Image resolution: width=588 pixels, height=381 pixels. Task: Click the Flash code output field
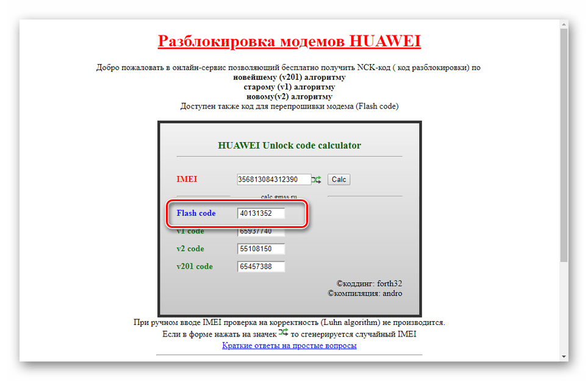click(261, 213)
